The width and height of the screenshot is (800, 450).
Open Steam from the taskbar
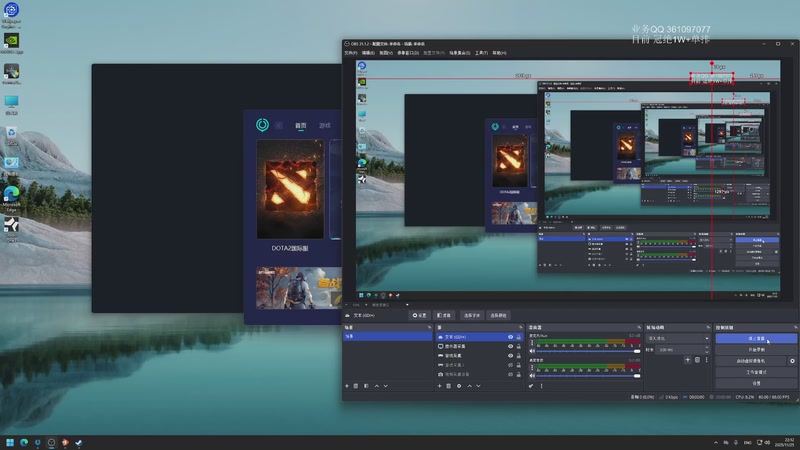click(79, 442)
